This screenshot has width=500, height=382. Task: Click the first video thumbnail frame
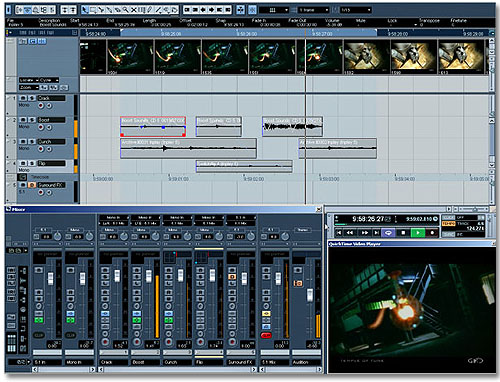click(93, 56)
